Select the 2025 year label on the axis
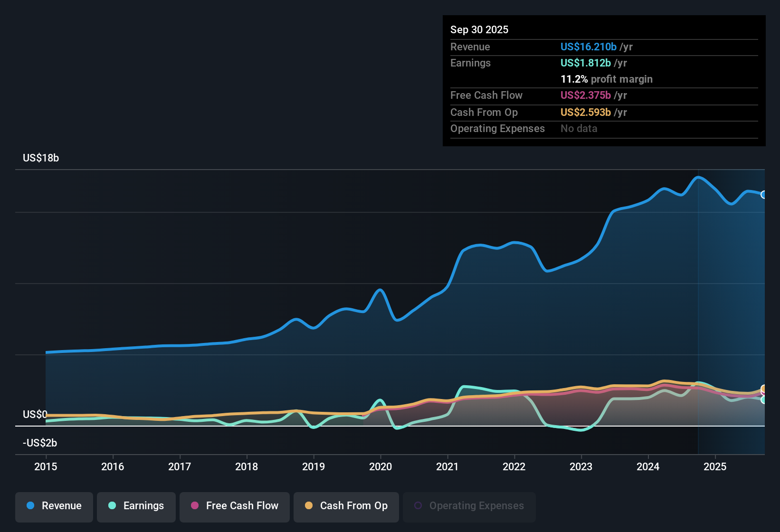The width and height of the screenshot is (780, 532). [x=715, y=467]
